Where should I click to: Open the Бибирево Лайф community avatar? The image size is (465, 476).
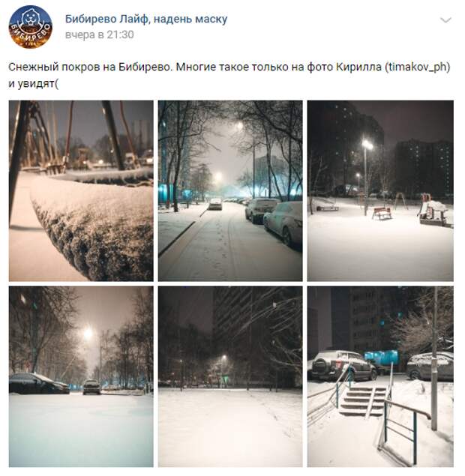tap(30, 27)
